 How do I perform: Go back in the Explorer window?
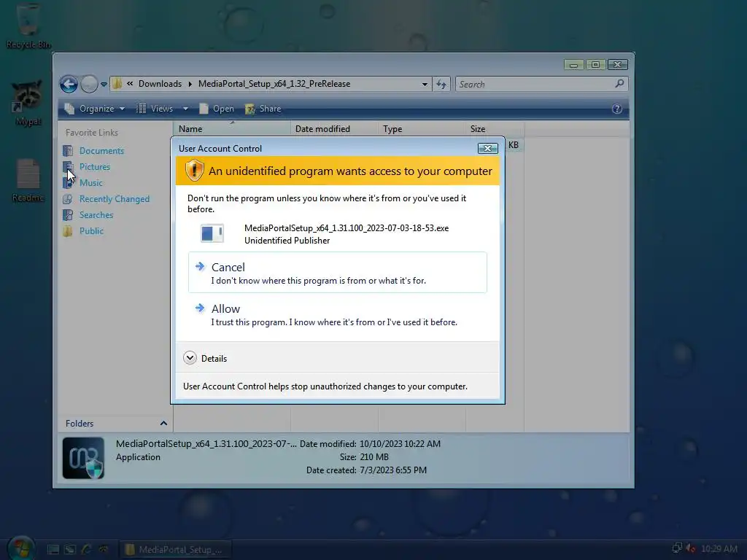pyautogui.click(x=69, y=85)
